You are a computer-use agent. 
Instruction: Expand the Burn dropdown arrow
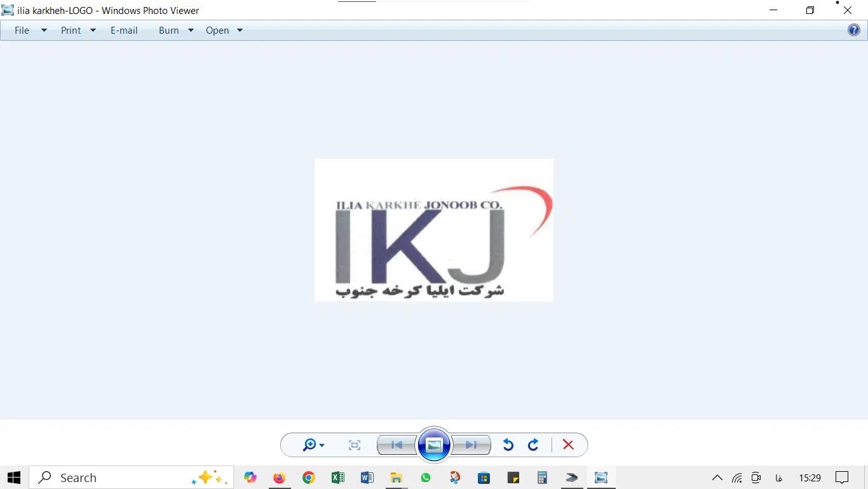pyautogui.click(x=191, y=31)
